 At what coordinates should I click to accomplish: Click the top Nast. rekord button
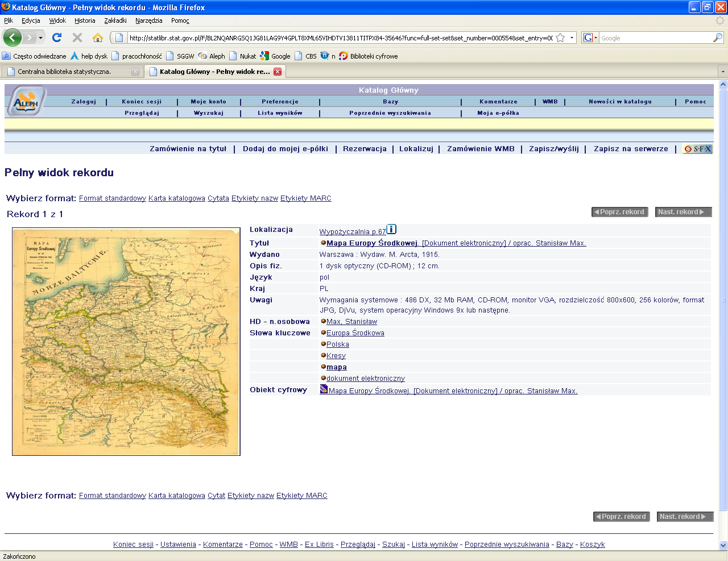click(x=684, y=212)
